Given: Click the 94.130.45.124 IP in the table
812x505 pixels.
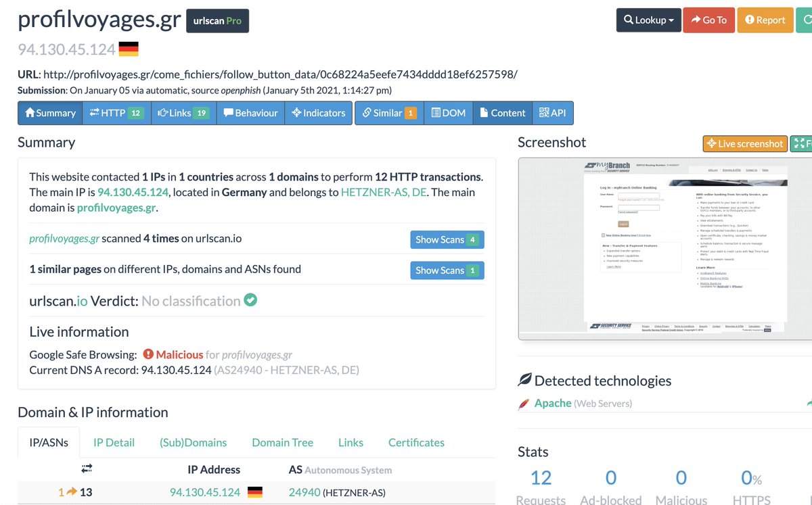Looking at the screenshot, I should [x=205, y=492].
